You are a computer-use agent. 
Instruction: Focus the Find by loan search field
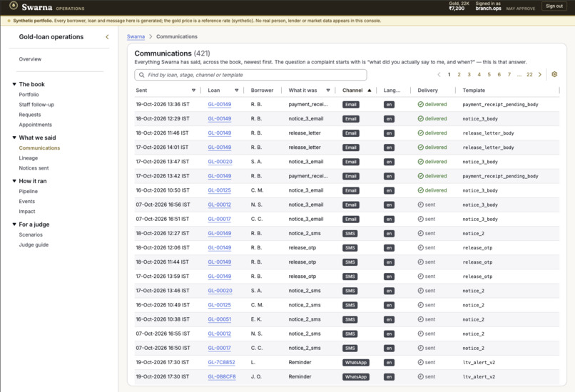[x=250, y=75]
